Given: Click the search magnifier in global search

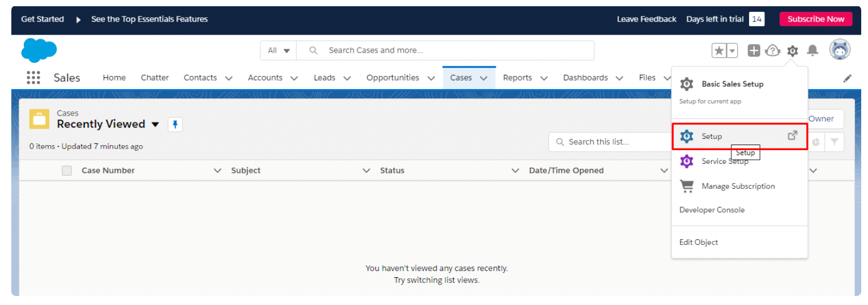Looking at the screenshot, I should (x=313, y=50).
